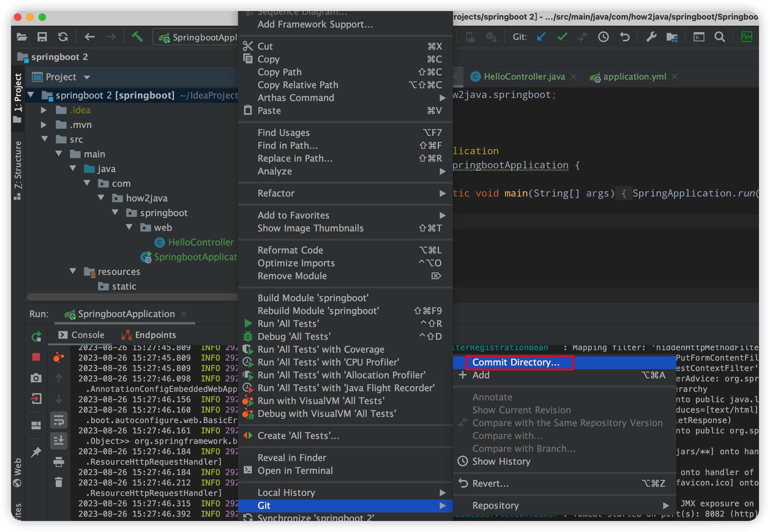
Task: Click the Back navigation arrow
Action: 89,37
